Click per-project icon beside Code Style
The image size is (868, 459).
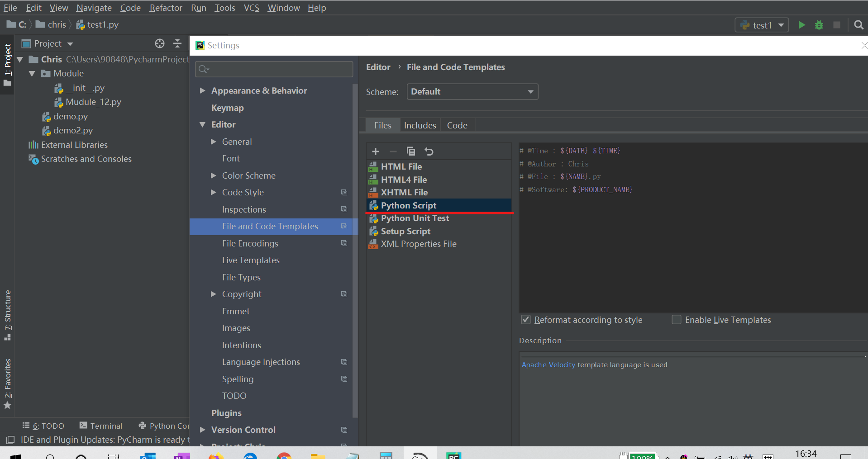coord(344,193)
